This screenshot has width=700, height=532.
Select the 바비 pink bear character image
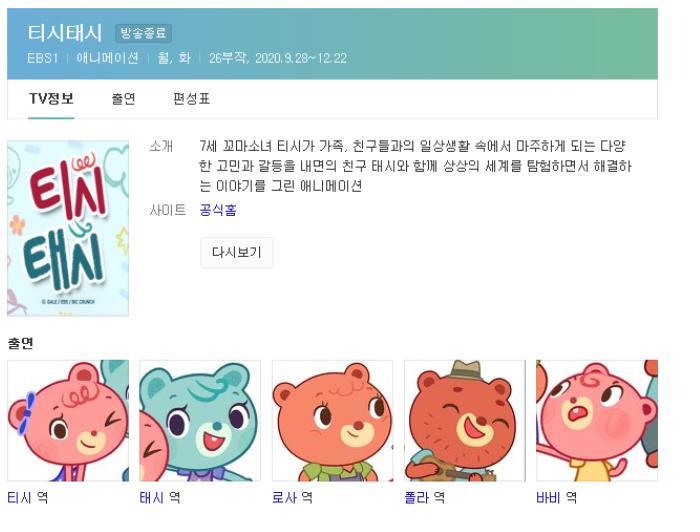(x=597, y=420)
